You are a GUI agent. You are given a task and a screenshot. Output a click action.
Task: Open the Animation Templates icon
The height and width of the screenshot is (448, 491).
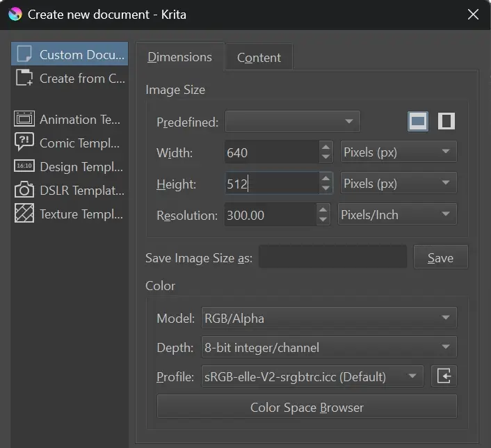(x=24, y=119)
